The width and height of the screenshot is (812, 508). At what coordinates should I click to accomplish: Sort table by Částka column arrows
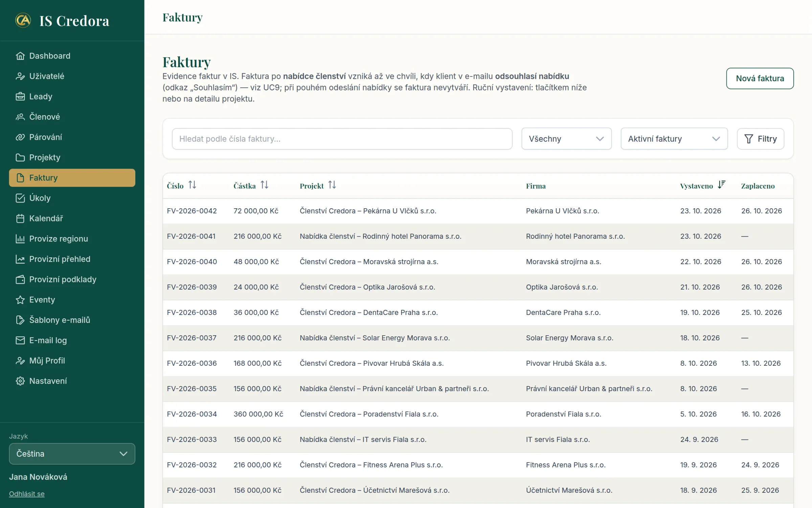tap(264, 185)
